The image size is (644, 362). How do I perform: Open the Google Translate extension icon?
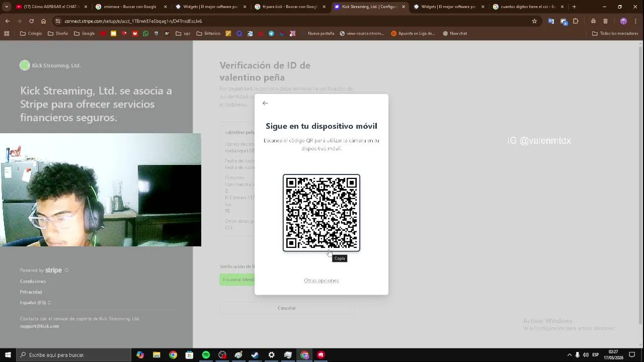551,21
